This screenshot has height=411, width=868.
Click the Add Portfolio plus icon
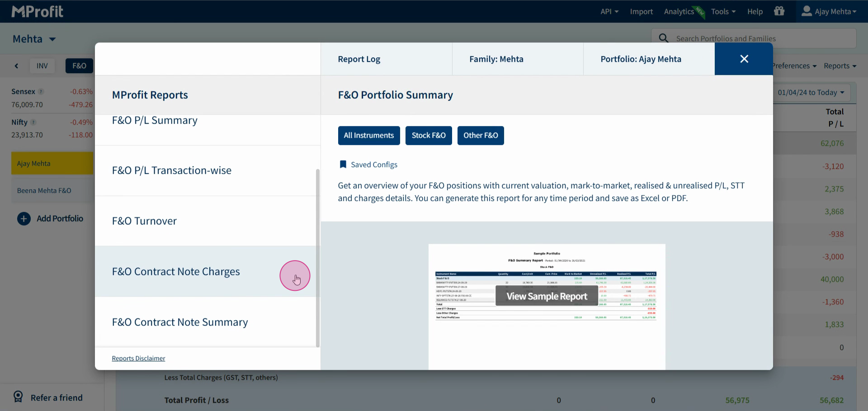[x=24, y=219]
